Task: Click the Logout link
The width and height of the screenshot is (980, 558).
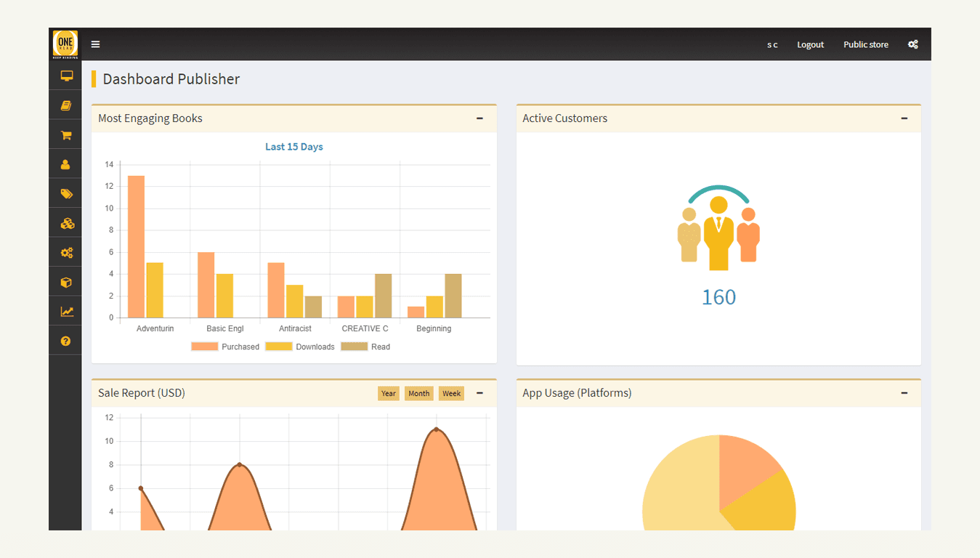Action: pos(810,45)
